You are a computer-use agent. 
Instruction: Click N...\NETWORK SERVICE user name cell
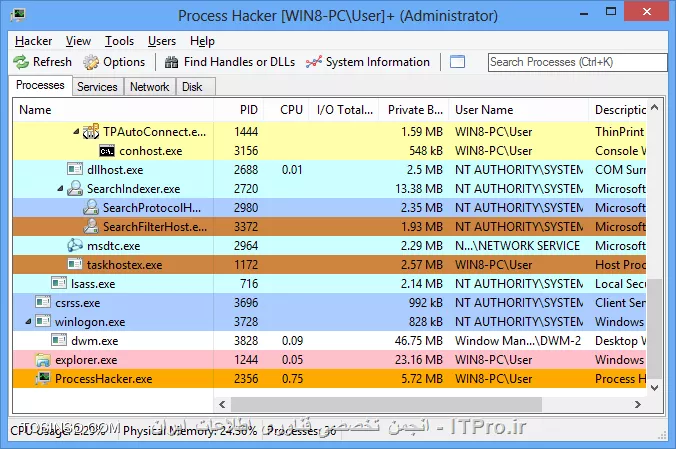(517, 245)
